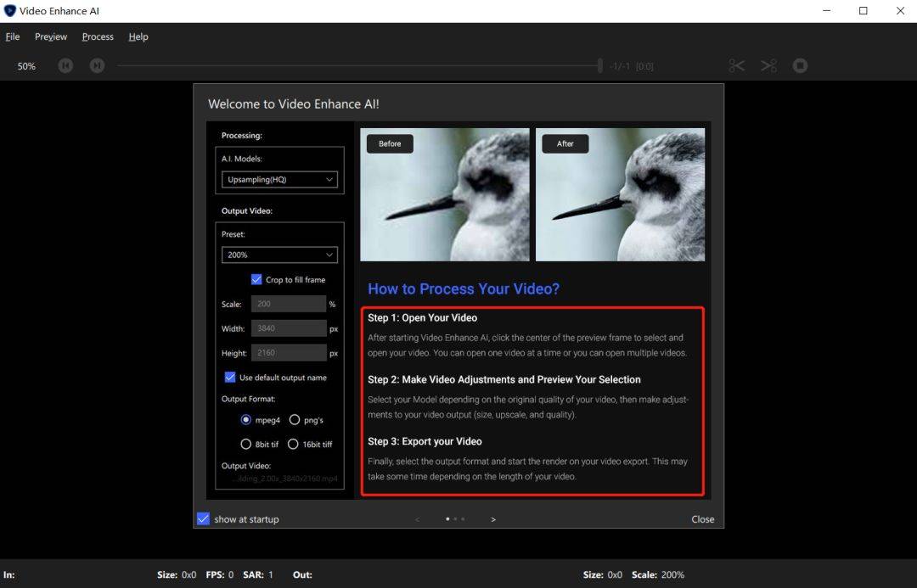Open the 50% zoom level selector
Screen dimensions: 917x588
pyautogui.click(x=26, y=66)
